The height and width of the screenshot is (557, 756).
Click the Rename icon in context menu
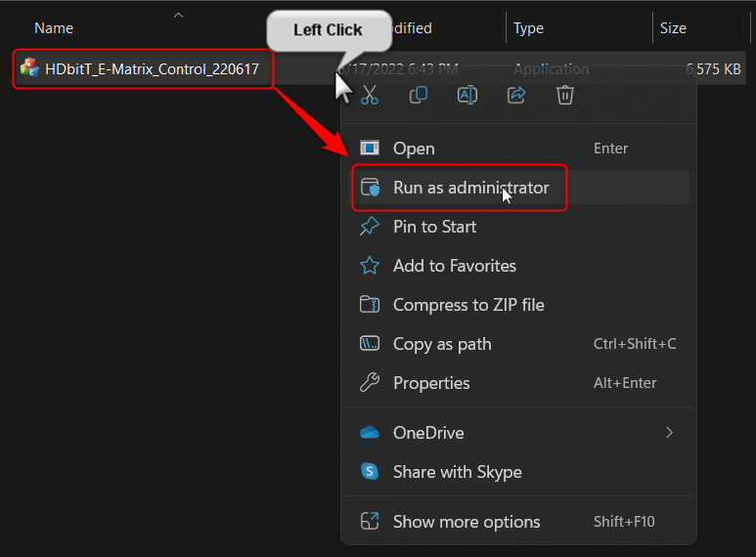[467, 95]
